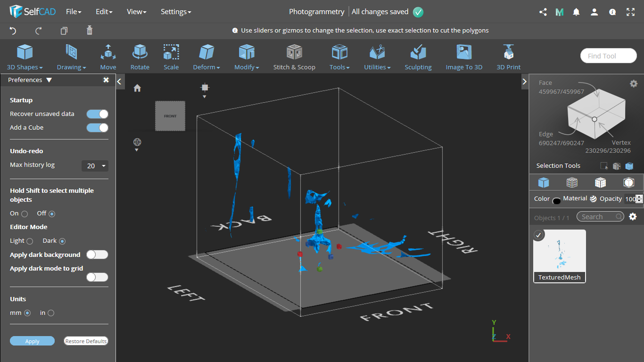Expand the Utilities dropdown
This screenshot has height=362, width=644.
tap(377, 57)
